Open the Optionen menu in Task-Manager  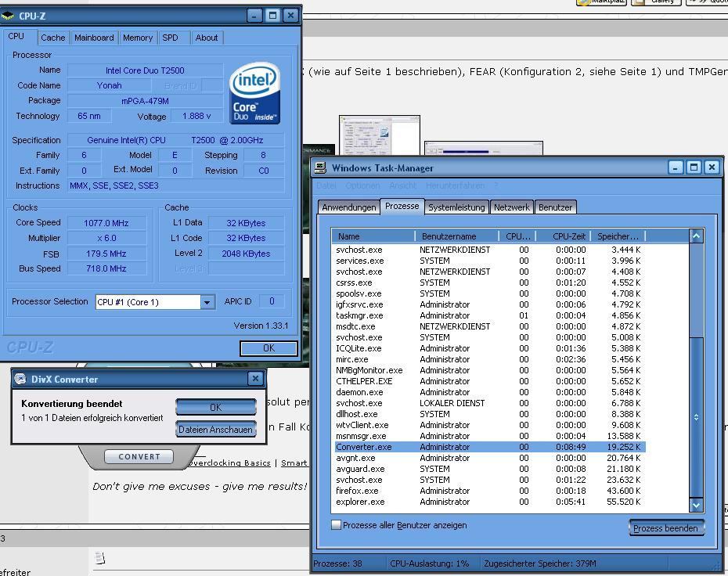coord(362,185)
